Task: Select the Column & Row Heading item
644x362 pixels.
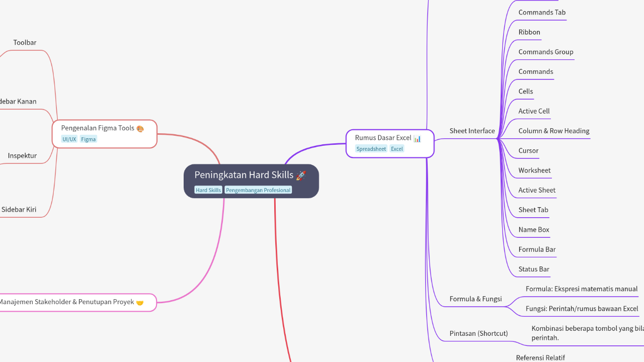Action: coord(554,131)
